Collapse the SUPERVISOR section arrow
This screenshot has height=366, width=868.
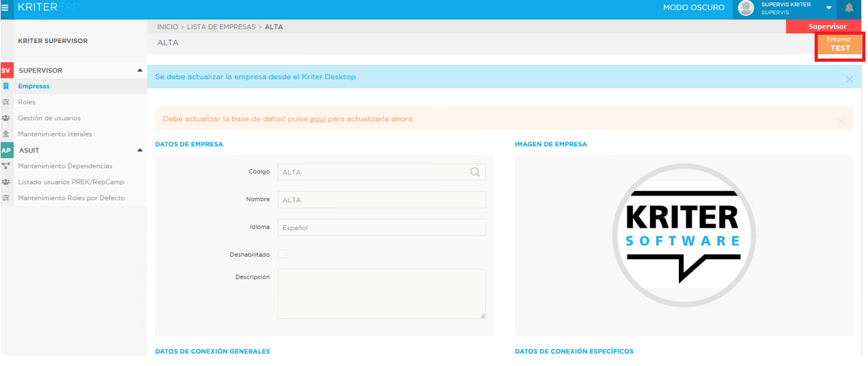[140, 70]
